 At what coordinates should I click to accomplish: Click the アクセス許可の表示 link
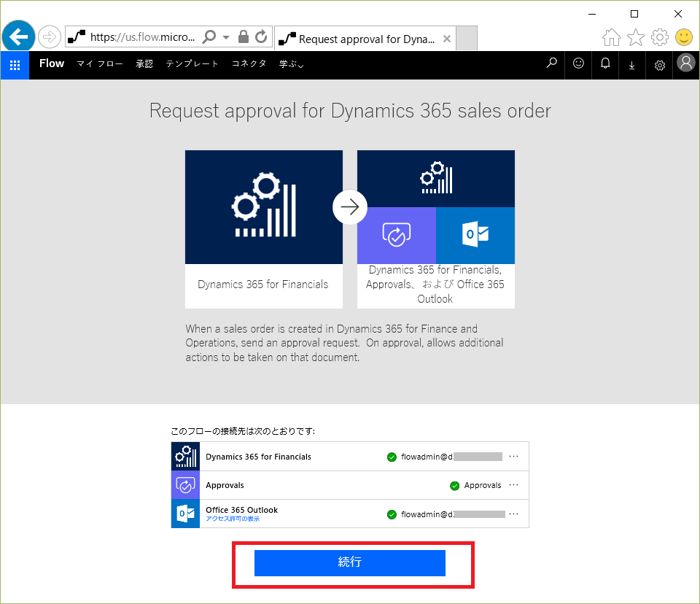[x=232, y=519]
